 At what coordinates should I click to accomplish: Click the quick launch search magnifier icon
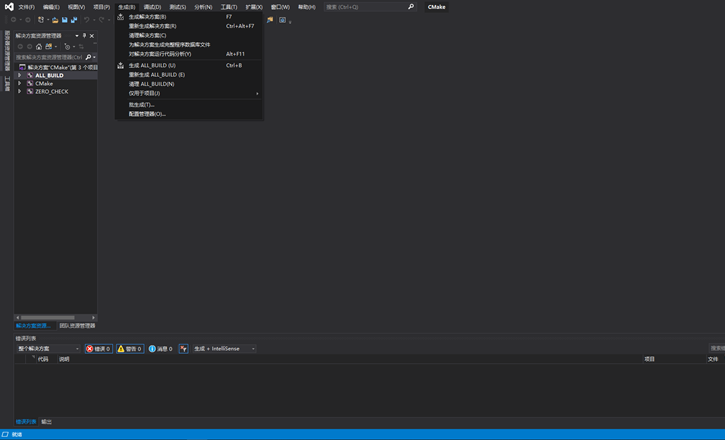(x=411, y=7)
